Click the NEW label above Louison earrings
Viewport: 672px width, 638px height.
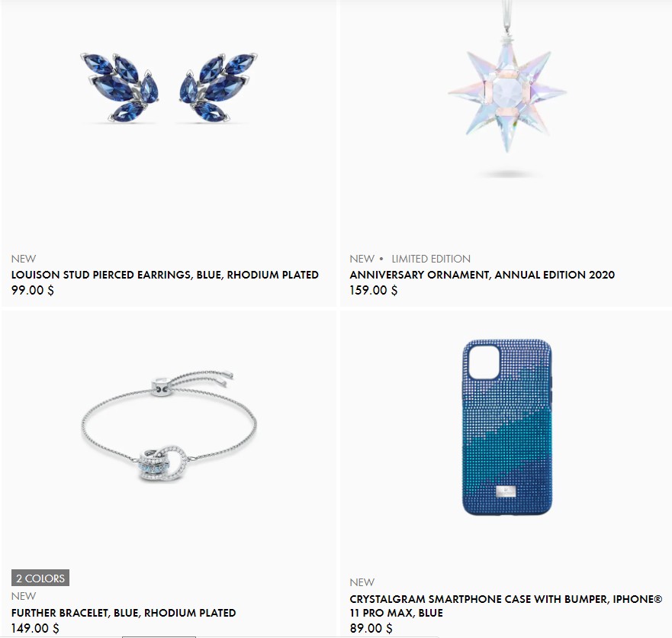tap(24, 259)
